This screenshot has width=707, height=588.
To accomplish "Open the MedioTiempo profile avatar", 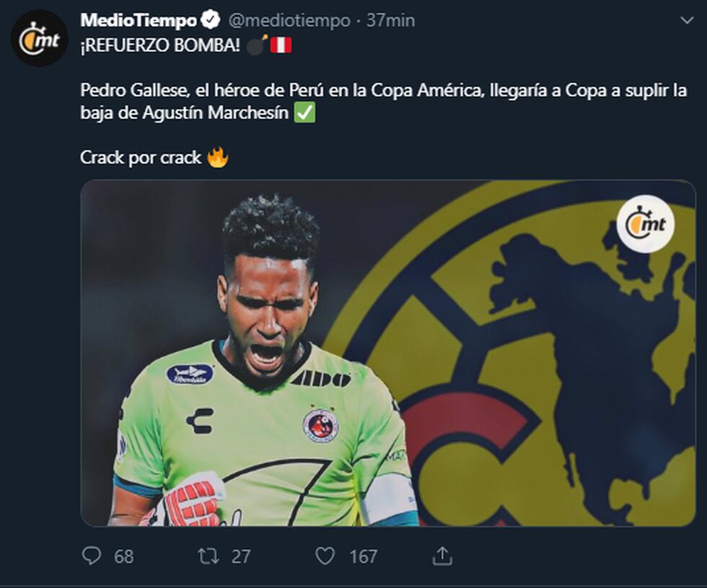I will coord(40,39).
